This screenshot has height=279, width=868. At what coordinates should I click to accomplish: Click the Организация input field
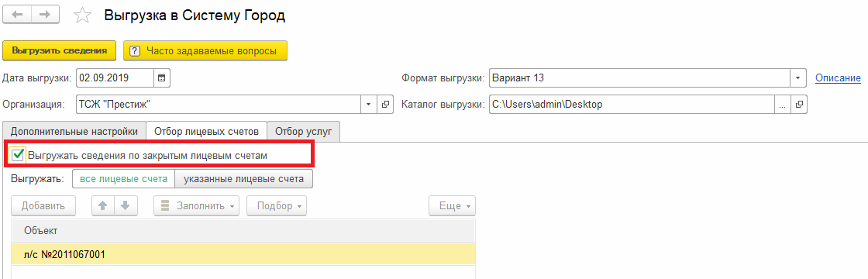(219, 104)
